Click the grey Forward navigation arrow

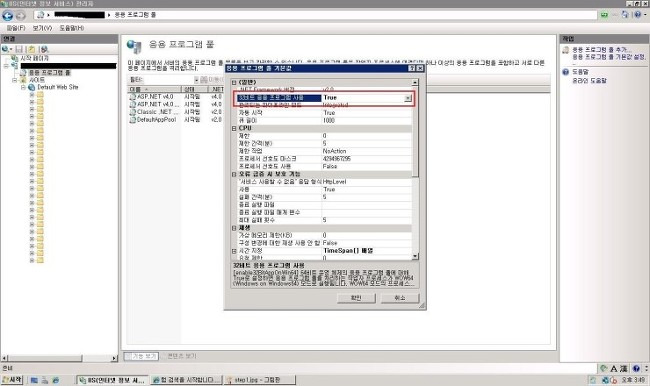pyautogui.click(x=20, y=15)
